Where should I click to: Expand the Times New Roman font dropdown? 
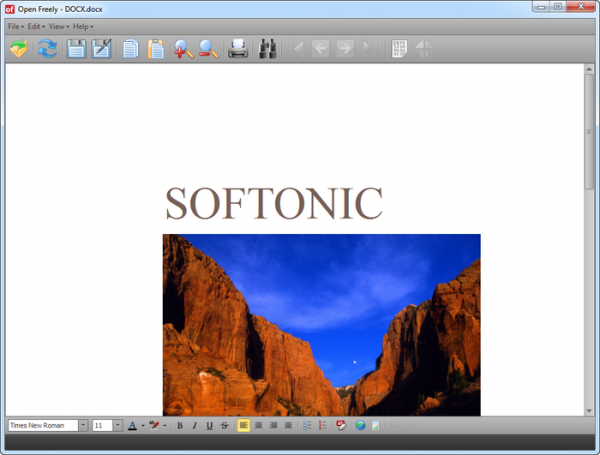pos(83,426)
